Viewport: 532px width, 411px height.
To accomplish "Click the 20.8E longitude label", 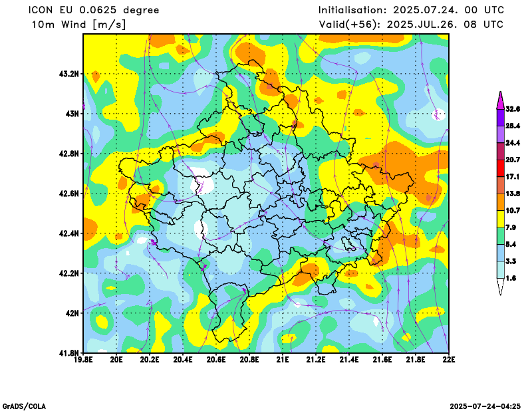I will tap(249, 359).
